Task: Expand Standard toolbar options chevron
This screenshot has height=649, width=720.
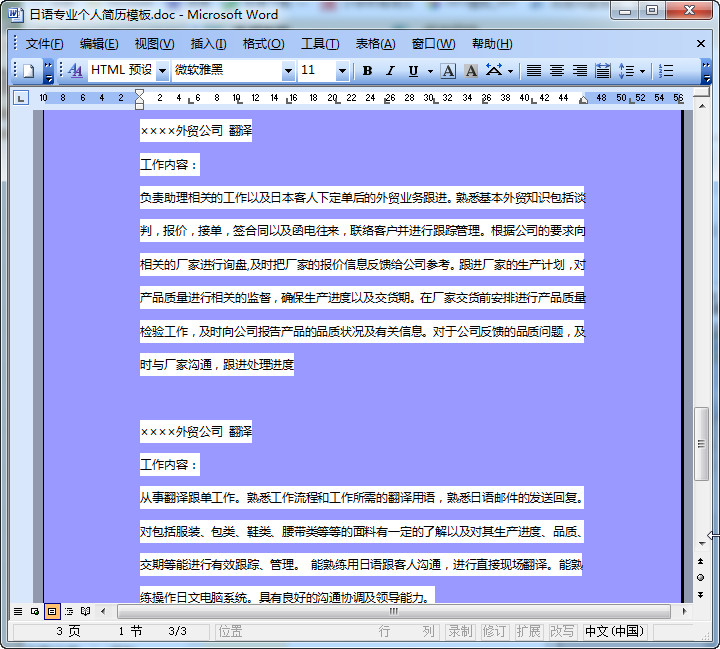Action: [x=48, y=71]
